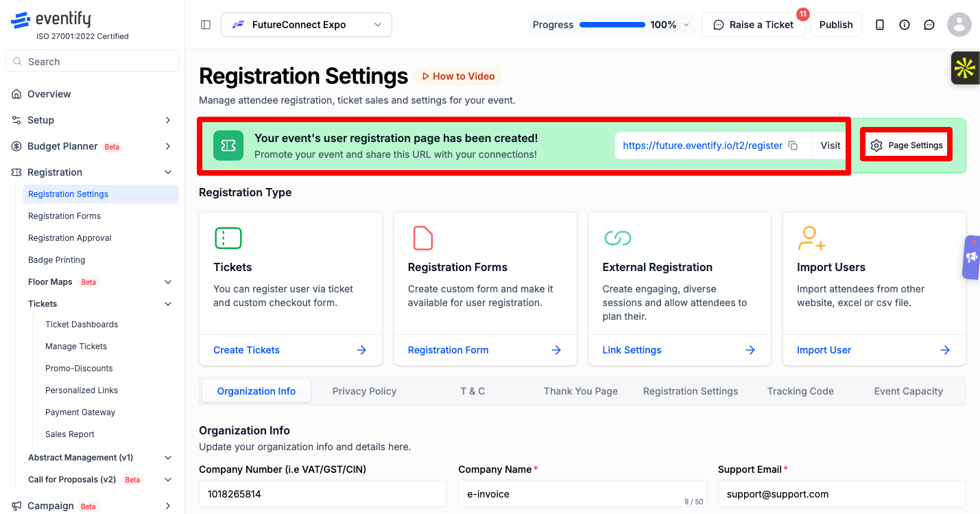The width and height of the screenshot is (980, 514).
Task: Open the mobile preview icon in header
Action: pyautogui.click(x=880, y=25)
